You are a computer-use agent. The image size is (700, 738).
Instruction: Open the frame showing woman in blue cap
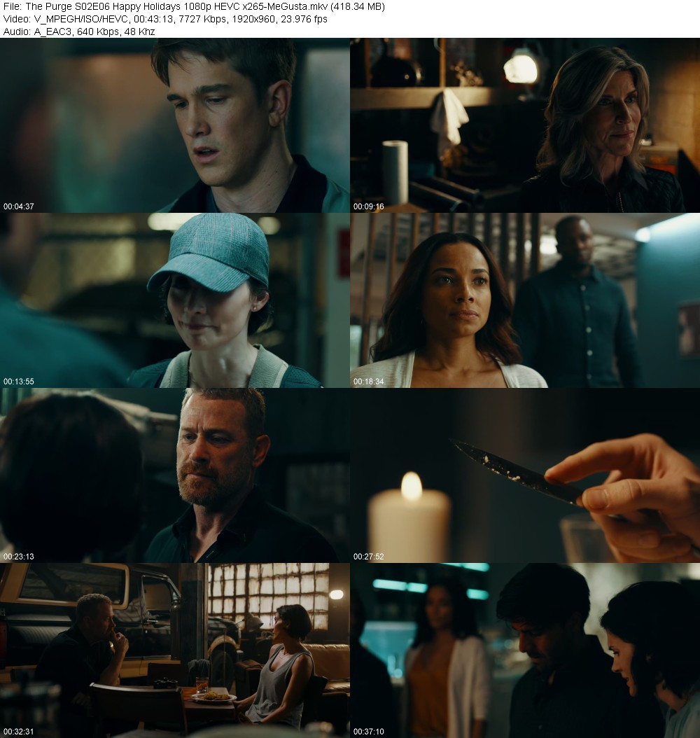point(174,300)
